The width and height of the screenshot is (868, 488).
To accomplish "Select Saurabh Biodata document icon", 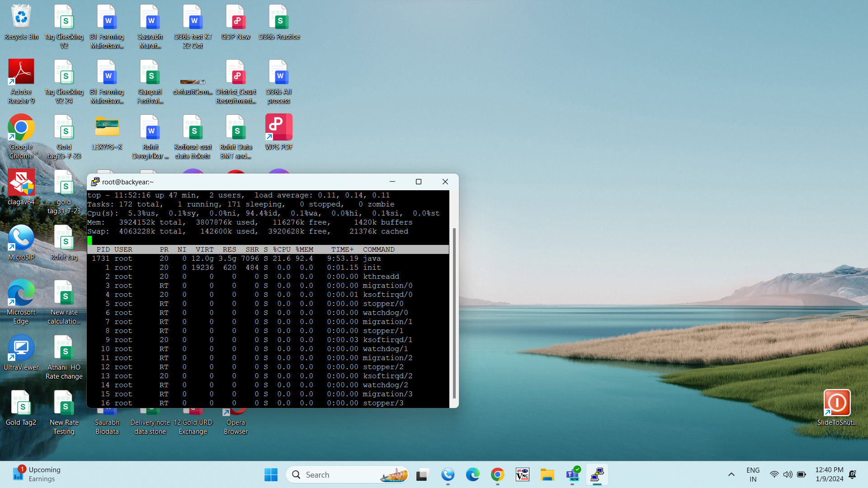I will pyautogui.click(x=107, y=422).
